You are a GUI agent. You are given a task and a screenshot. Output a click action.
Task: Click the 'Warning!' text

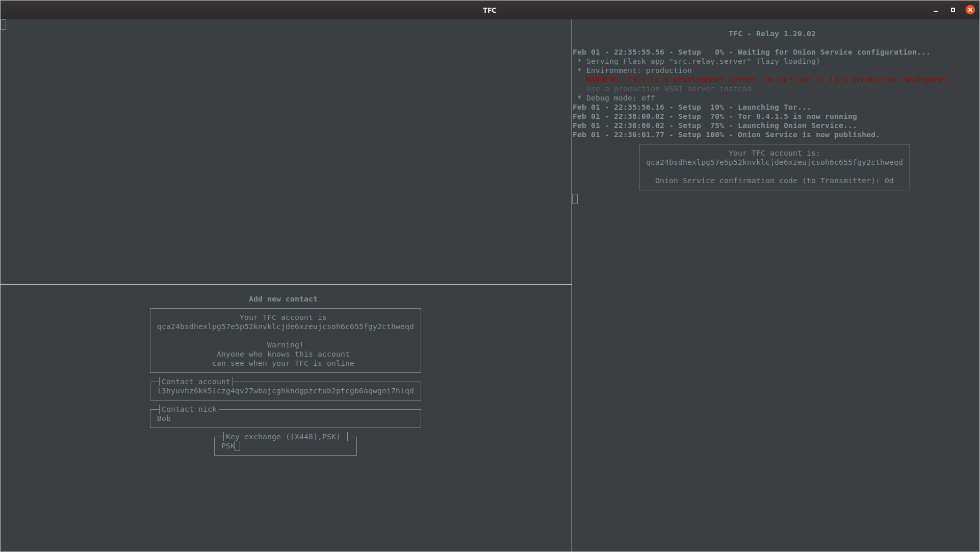click(x=285, y=345)
